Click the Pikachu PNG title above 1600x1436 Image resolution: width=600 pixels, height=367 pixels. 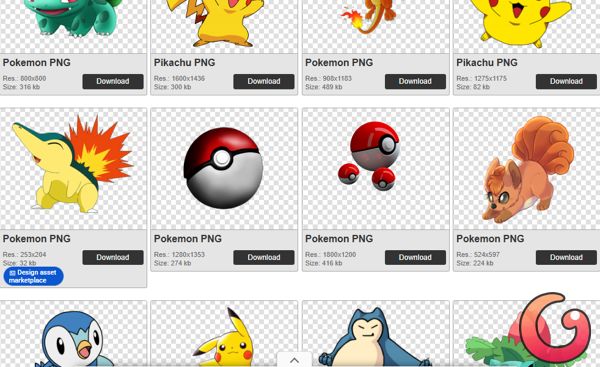pos(184,63)
